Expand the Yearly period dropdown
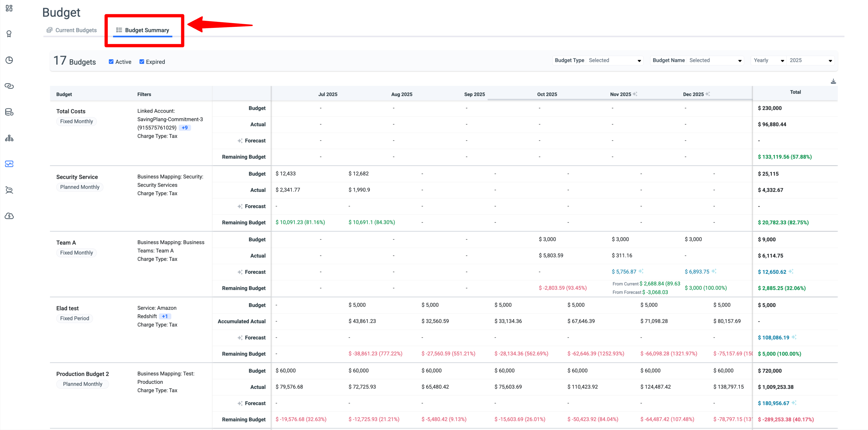The height and width of the screenshot is (430, 868). [x=769, y=60]
